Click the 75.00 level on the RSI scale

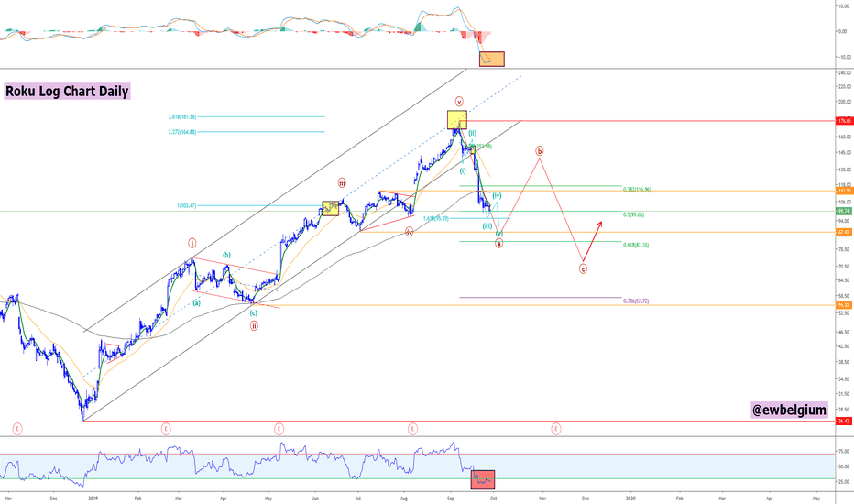click(x=844, y=452)
